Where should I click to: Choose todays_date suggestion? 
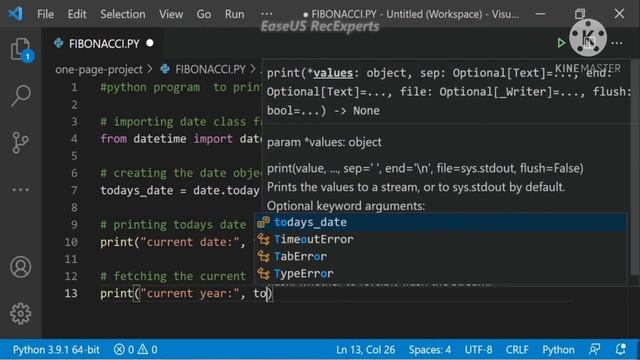click(x=440, y=222)
